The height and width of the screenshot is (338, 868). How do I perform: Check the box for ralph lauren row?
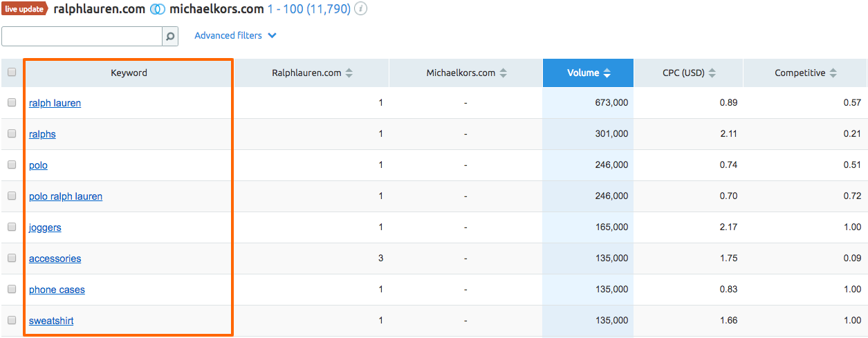(12, 102)
